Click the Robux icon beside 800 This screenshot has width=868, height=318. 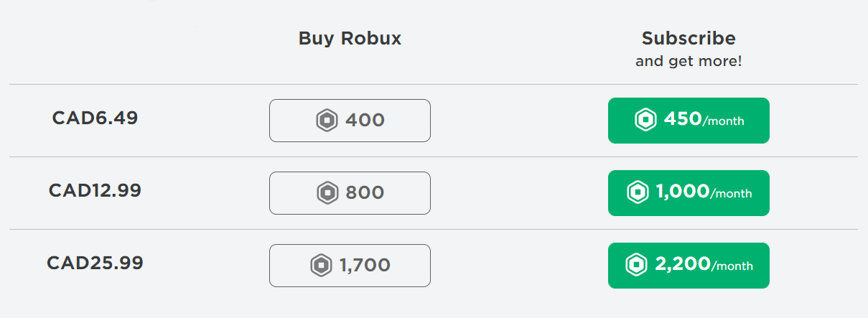tap(327, 193)
